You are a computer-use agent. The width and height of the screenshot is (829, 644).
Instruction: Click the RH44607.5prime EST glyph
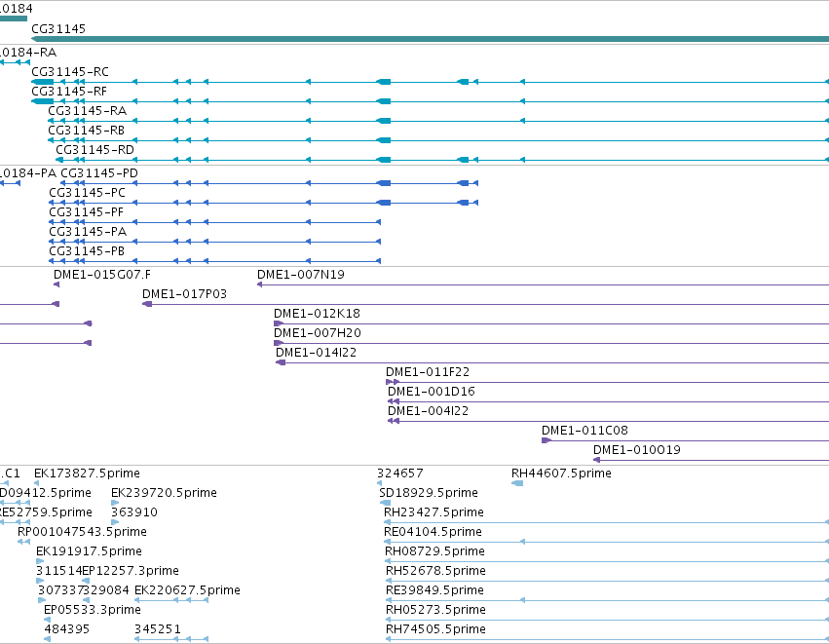(517, 483)
